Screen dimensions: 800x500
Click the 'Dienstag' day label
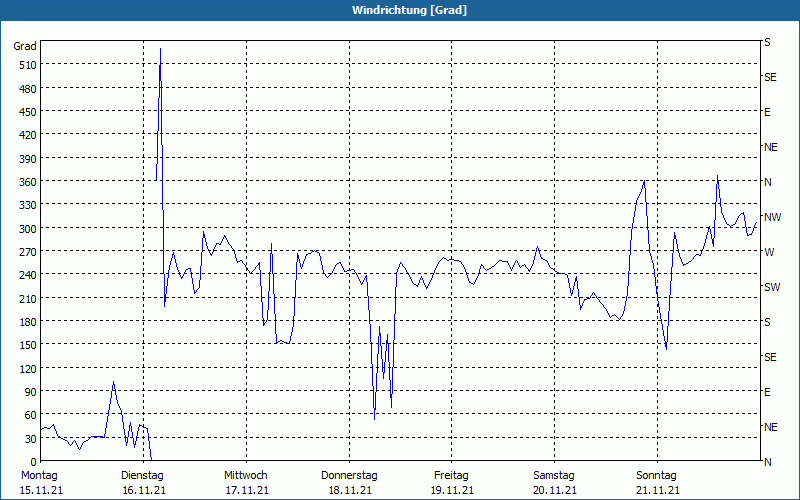point(142,476)
